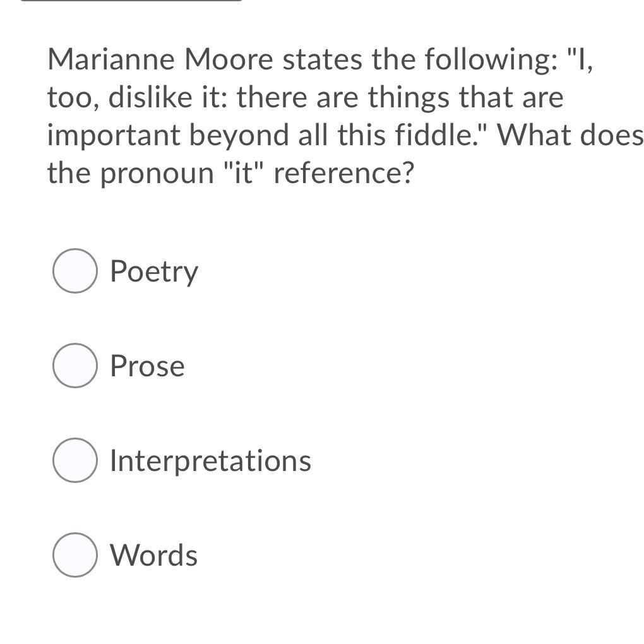Click the Interpretations answer label text
644x644 pixels.
pyautogui.click(x=210, y=462)
